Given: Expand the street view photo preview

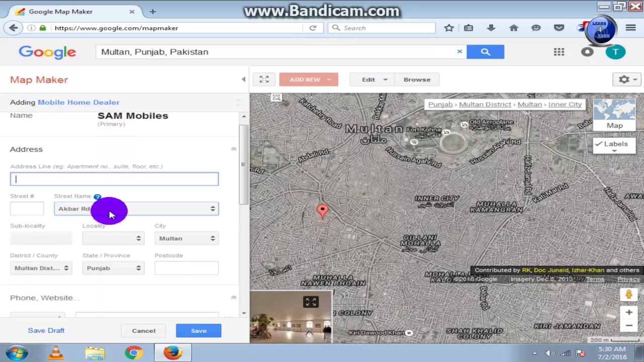Looking at the screenshot, I should 310,302.
